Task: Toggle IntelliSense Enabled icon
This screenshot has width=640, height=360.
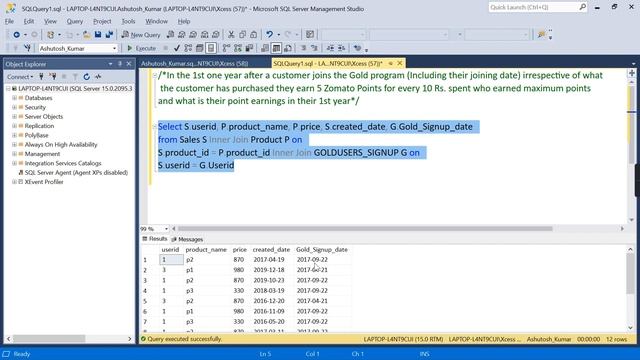Action: [211, 48]
